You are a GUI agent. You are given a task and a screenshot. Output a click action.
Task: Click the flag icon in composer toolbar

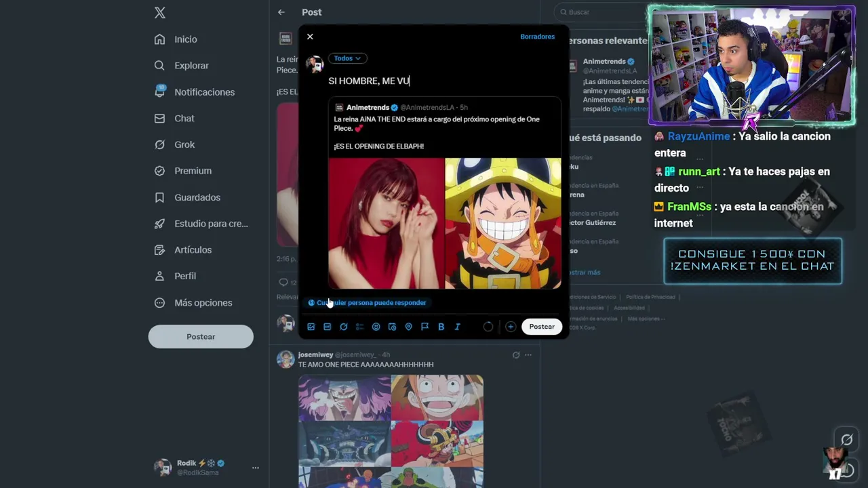[425, 327]
